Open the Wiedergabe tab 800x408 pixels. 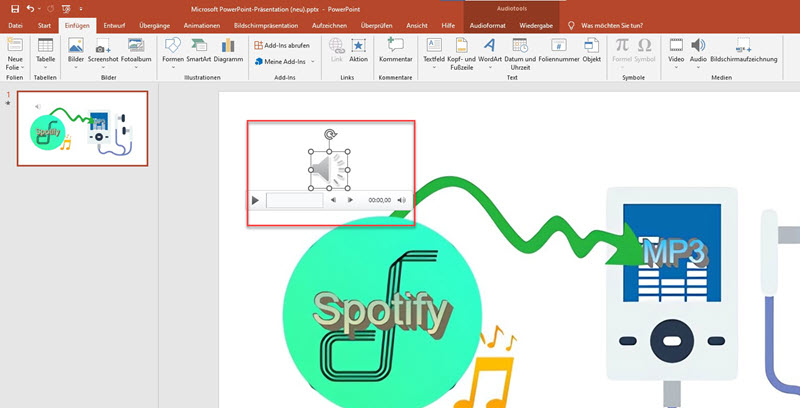click(x=536, y=26)
